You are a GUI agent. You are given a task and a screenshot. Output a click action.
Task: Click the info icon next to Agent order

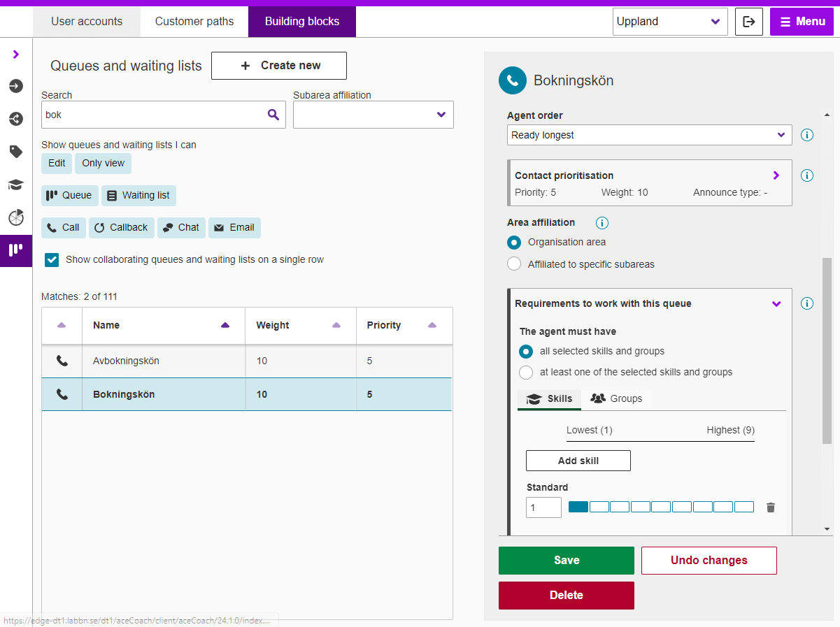pyautogui.click(x=807, y=135)
